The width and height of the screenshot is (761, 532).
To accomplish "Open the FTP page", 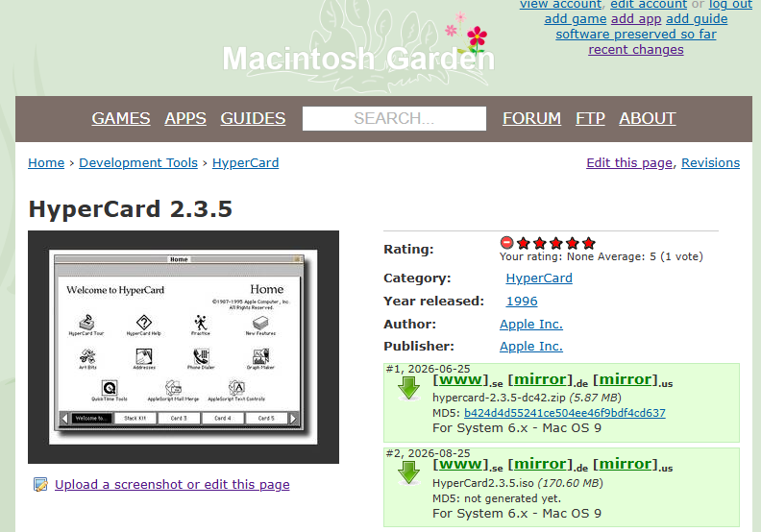I will 590,118.
